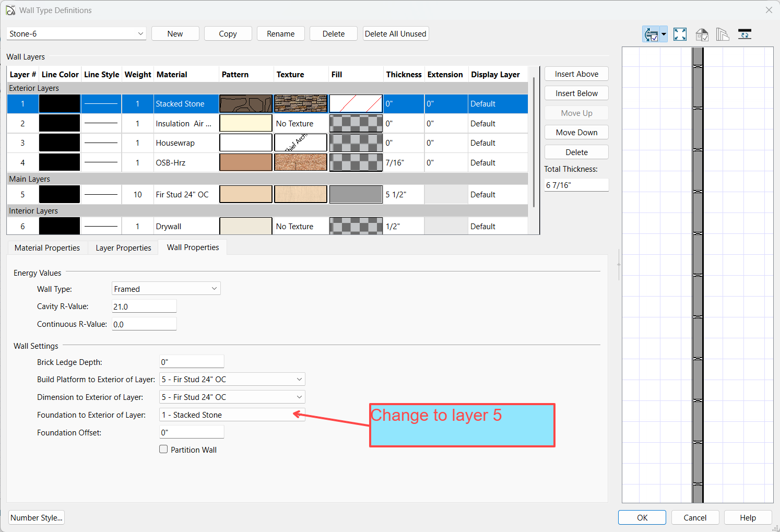Click the Stacked Stone texture thumbnail

tap(301, 104)
